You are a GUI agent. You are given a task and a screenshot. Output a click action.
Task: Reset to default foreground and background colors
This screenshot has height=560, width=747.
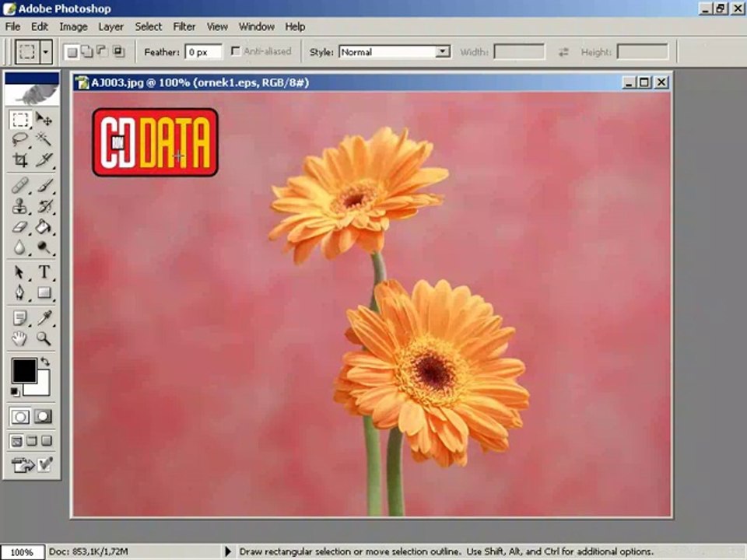point(16,391)
